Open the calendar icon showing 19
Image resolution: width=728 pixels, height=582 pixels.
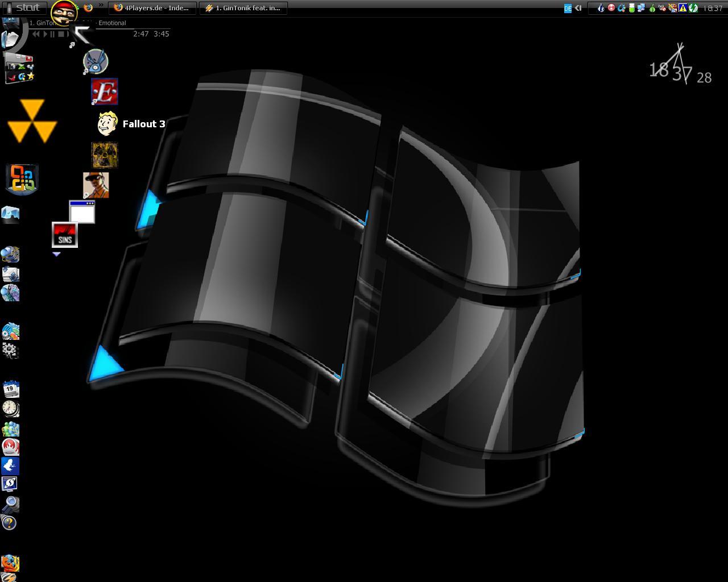[x=10, y=389]
